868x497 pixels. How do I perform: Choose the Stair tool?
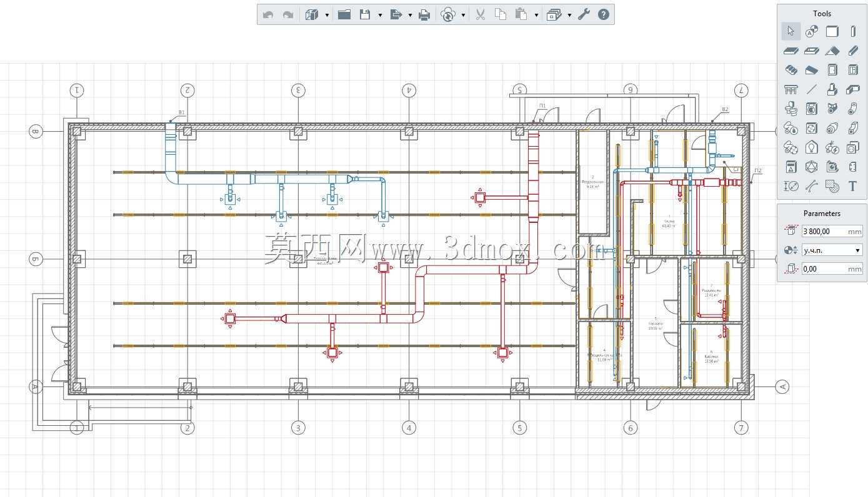pos(791,70)
